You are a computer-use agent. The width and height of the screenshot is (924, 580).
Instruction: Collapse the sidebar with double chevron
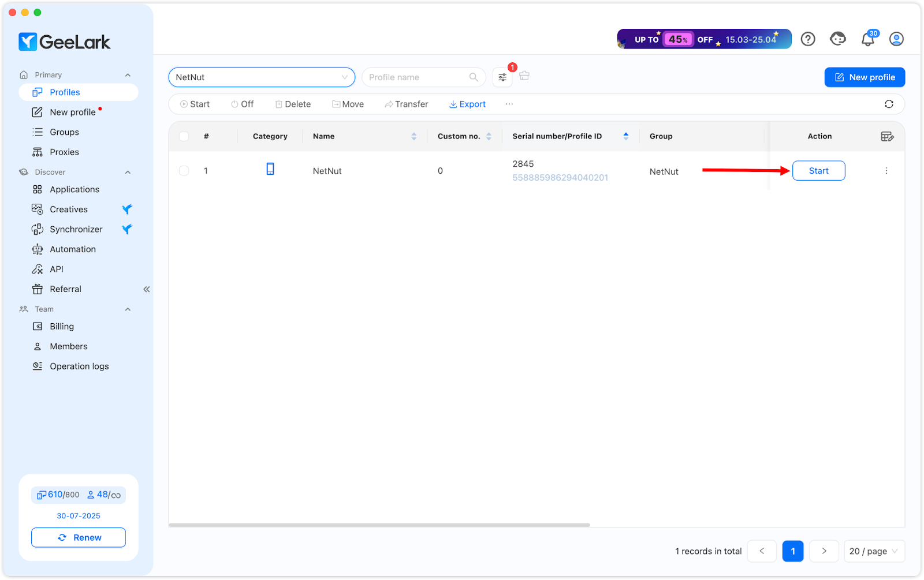(147, 289)
